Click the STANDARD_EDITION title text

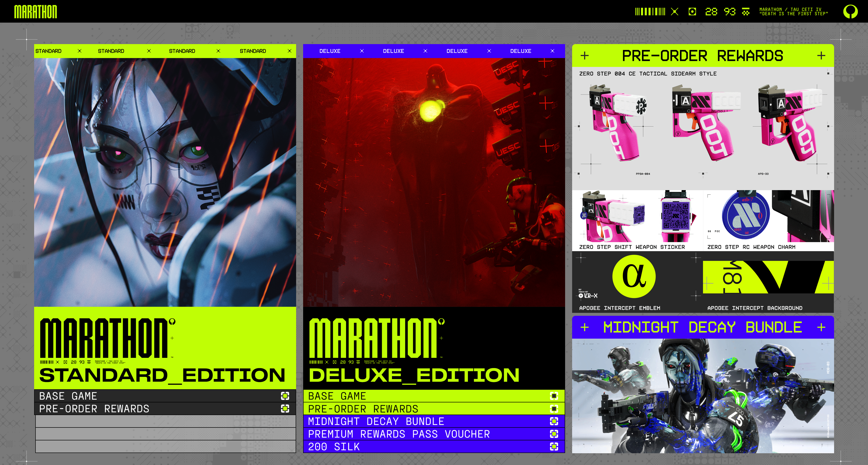[162, 375]
